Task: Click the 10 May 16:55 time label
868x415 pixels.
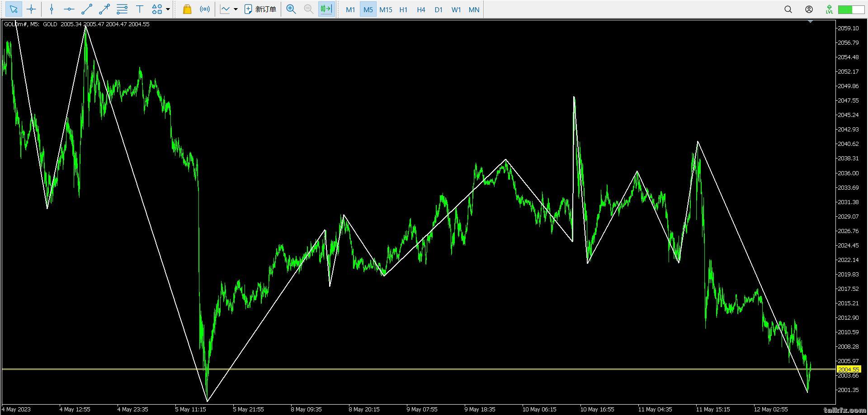Action: pyautogui.click(x=597, y=410)
